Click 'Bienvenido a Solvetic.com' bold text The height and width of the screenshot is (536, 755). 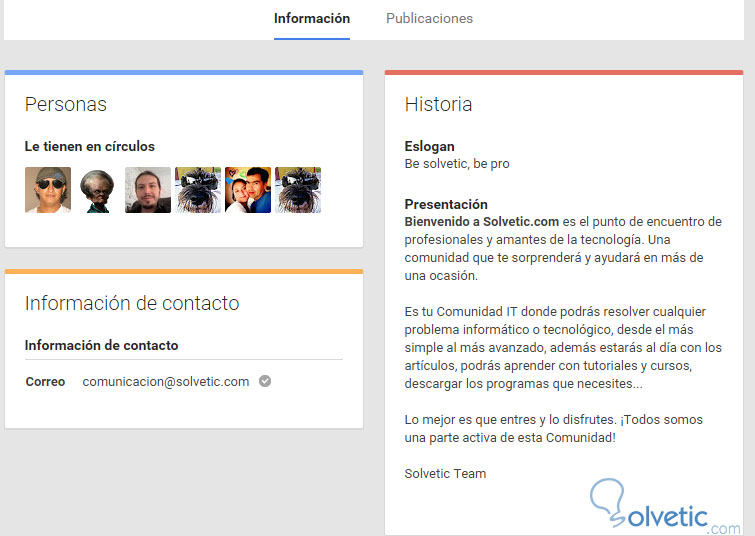[482, 222]
